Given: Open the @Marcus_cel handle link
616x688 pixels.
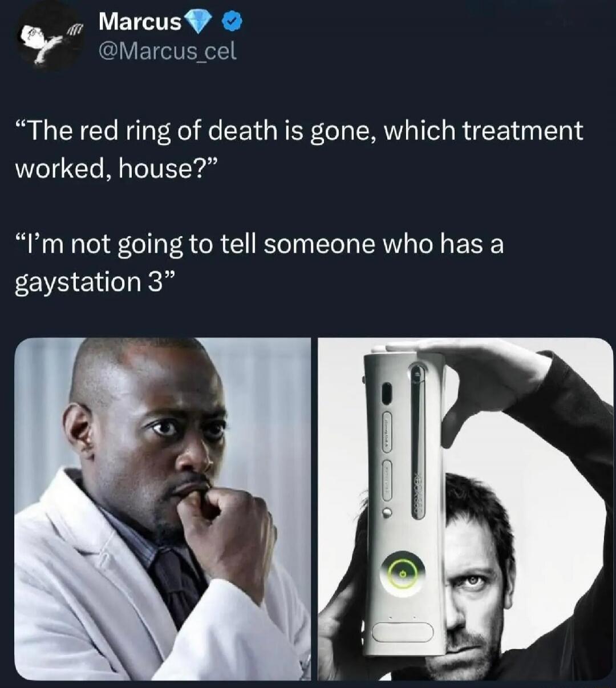Looking at the screenshot, I should (167, 52).
